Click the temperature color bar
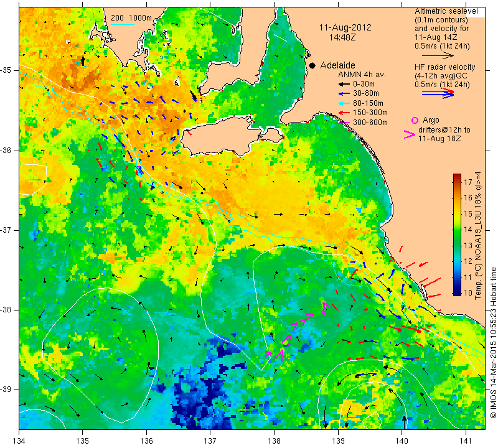The image size is (498, 448). click(x=457, y=235)
